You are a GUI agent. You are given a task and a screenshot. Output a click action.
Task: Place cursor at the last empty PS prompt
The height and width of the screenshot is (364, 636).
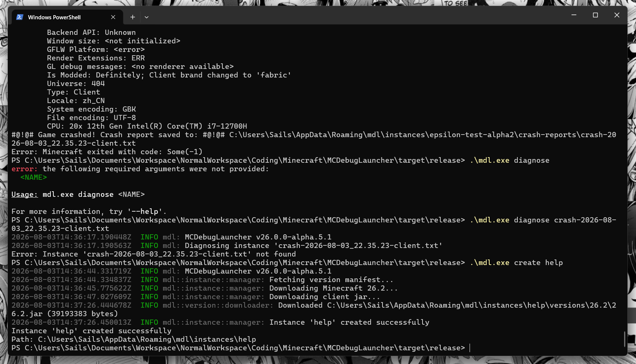pos(470,348)
